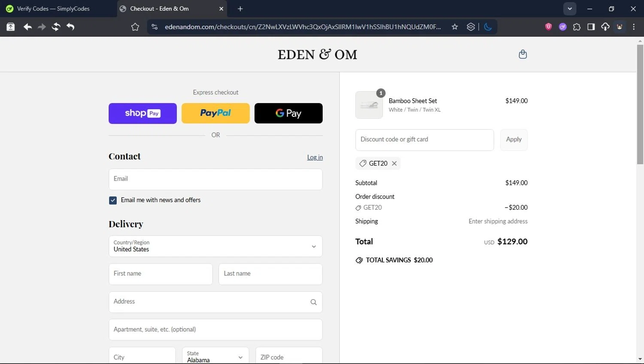Screen dimensions: 644x364
Task: Open the red shield extension icon
Action: tap(548, 27)
